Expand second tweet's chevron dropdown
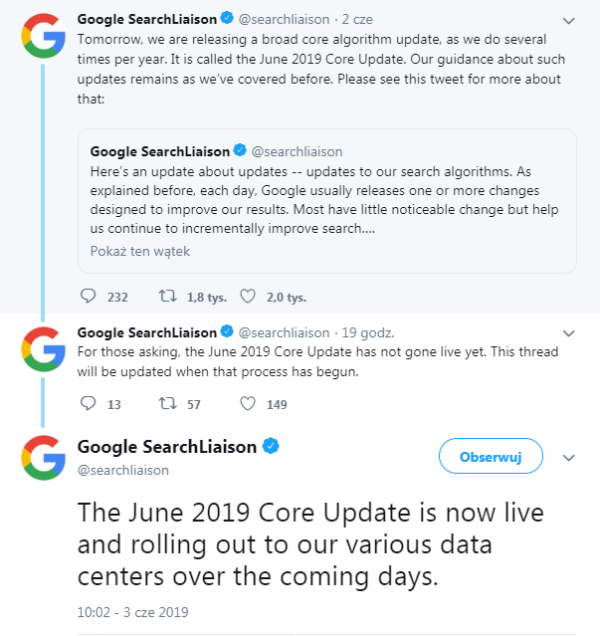Image resolution: width=600 pixels, height=636 pixels. tap(570, 332)
